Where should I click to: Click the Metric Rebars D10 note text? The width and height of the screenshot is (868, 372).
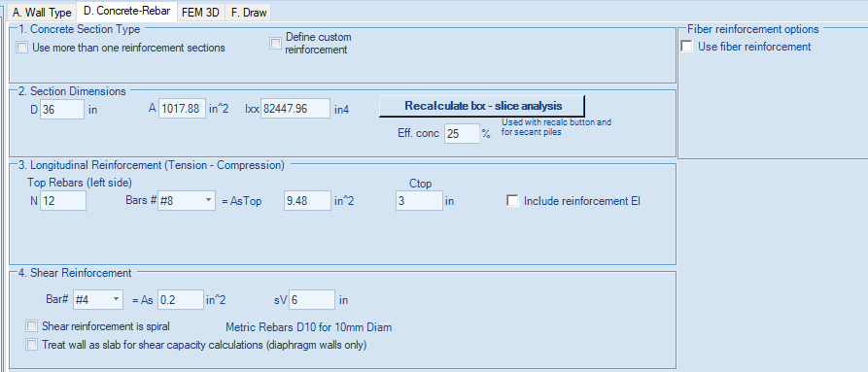[308, 327]
